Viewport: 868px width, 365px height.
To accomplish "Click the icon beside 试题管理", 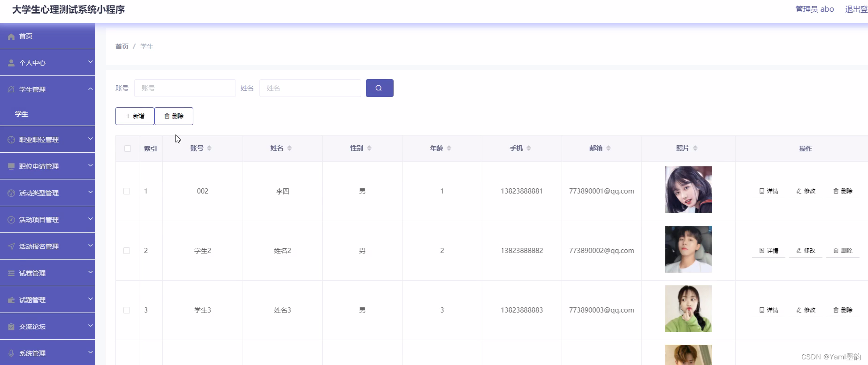I will click(x=11, y=300).
